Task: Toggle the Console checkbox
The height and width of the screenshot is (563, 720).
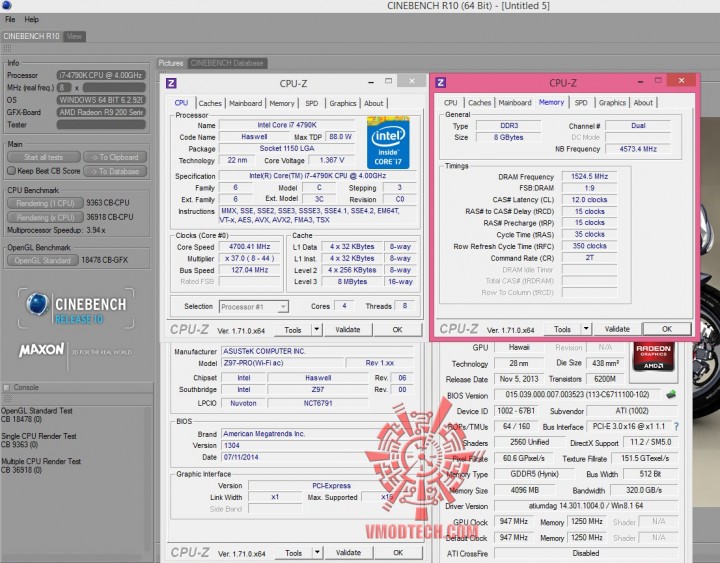Action: pos(6,387)
